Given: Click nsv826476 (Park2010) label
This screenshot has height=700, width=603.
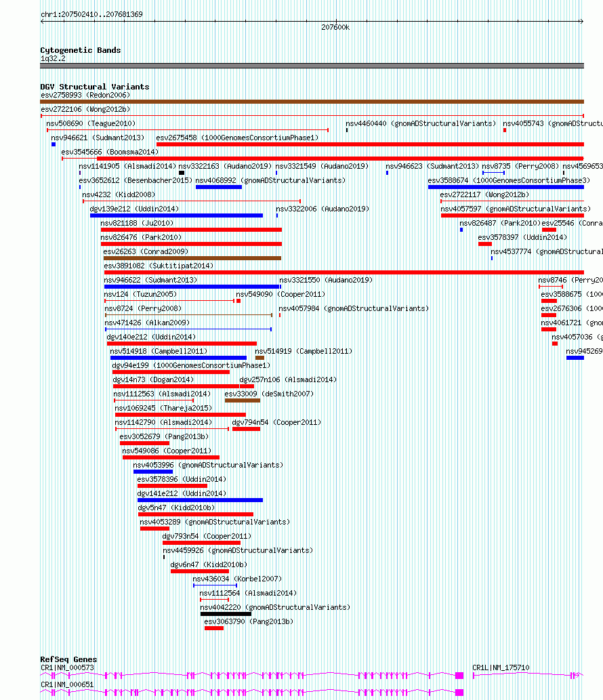Looking at the screenshot, I should pos(141,238).
